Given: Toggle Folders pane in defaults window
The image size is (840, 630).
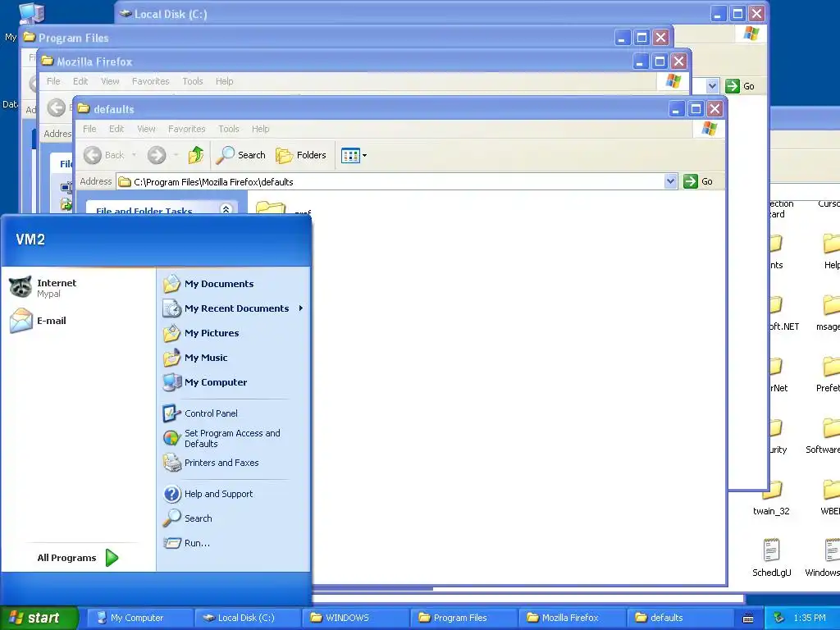Looking at the screenshot, I should (301, 155).
